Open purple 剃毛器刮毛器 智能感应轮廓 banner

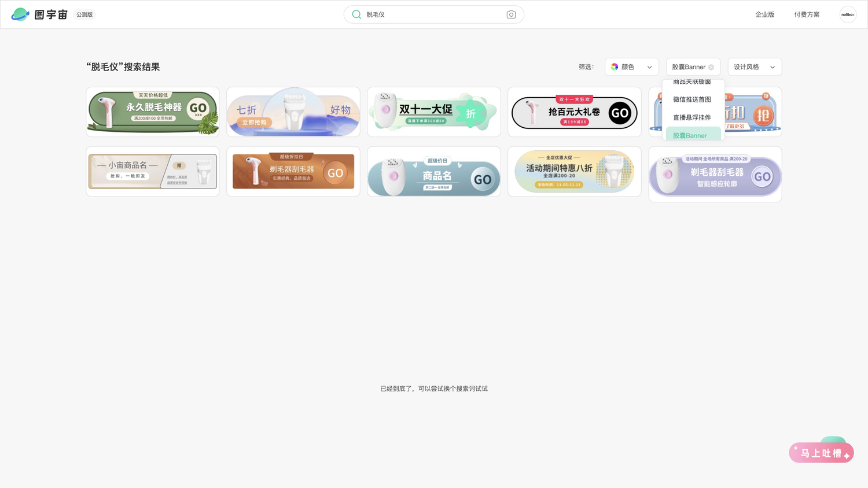(x=715, y=174)
